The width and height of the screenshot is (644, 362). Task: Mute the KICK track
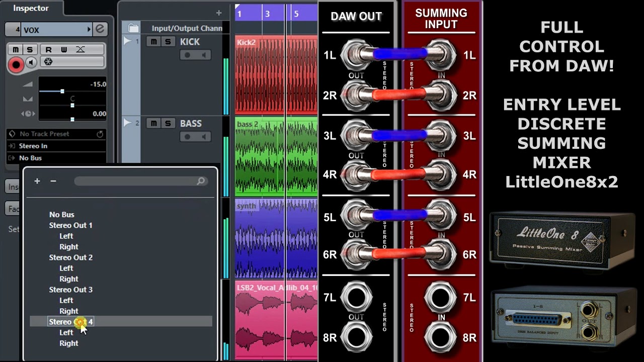(154, 41)
